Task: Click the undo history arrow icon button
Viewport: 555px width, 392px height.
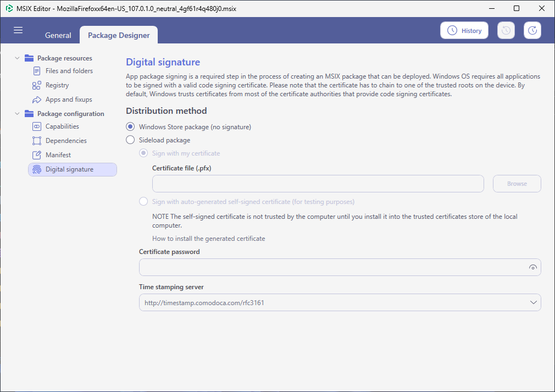Action: (506, 30)
